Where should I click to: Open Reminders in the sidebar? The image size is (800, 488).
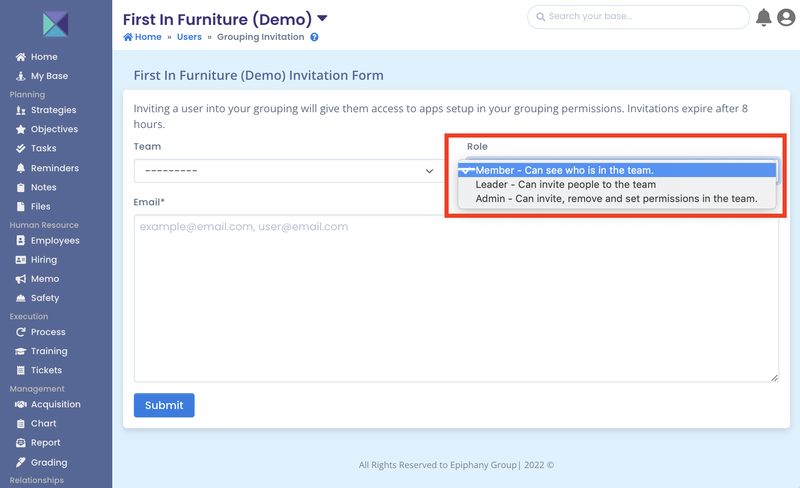coord(54,168)
